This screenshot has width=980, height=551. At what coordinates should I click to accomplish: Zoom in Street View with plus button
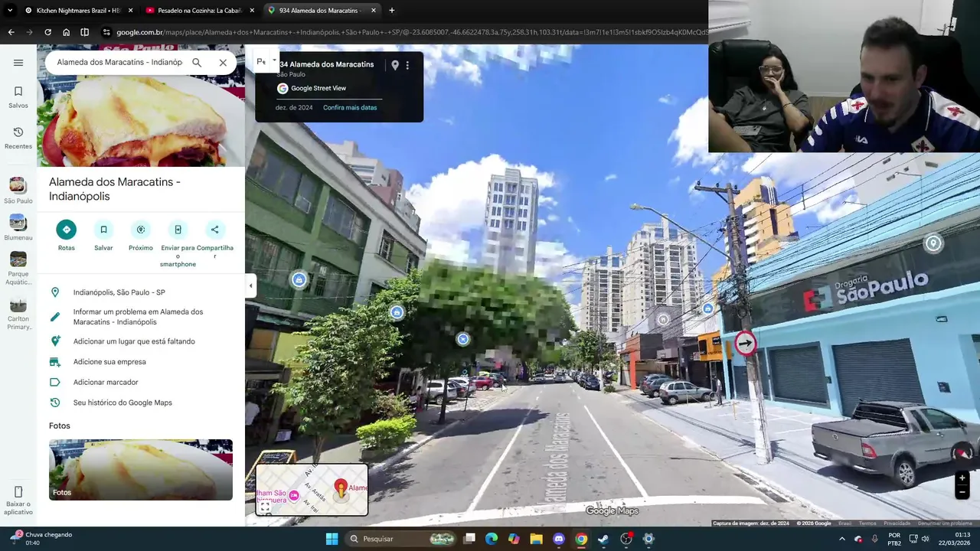pos(962,478)
